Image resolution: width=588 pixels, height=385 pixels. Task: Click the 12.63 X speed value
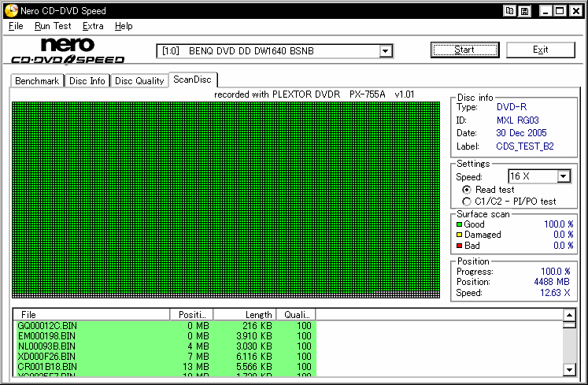coord(555,293)
